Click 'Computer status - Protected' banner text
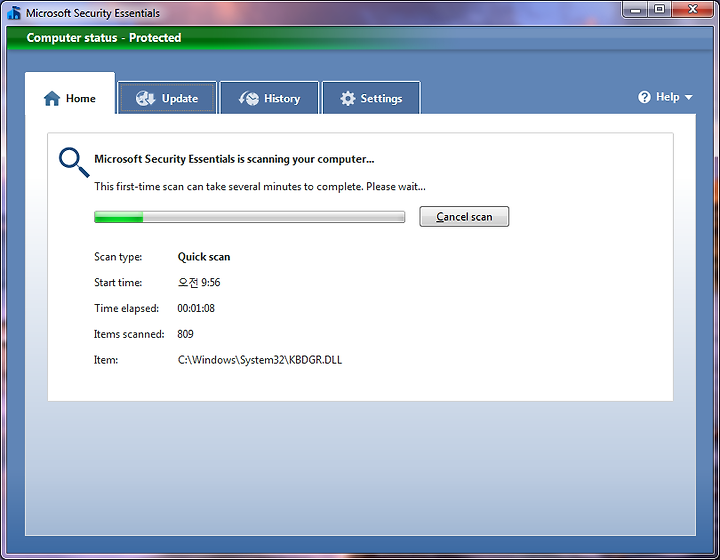The width and height of the screenshot is (720, 560). (x=104, y=38)
